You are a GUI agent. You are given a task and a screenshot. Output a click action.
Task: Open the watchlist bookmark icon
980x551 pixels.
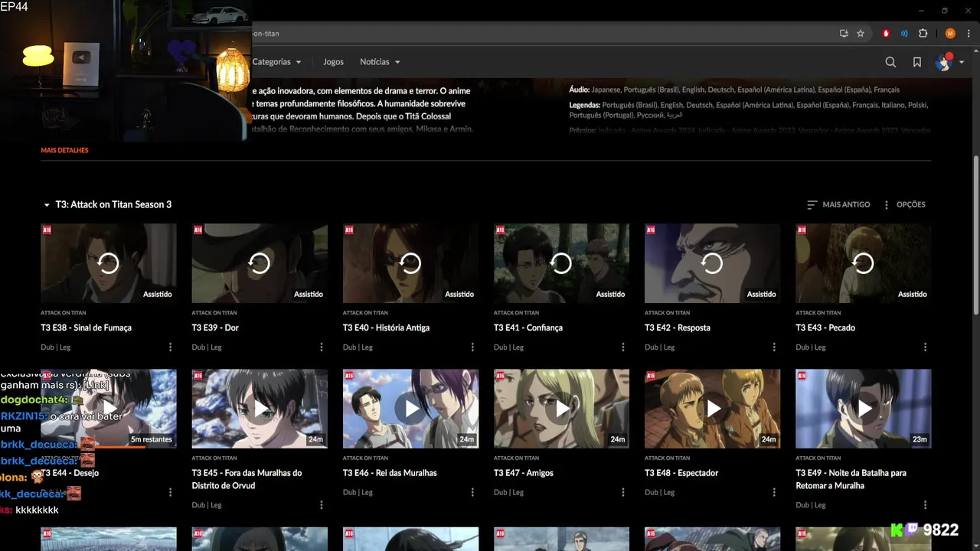[x=917, y=62]
